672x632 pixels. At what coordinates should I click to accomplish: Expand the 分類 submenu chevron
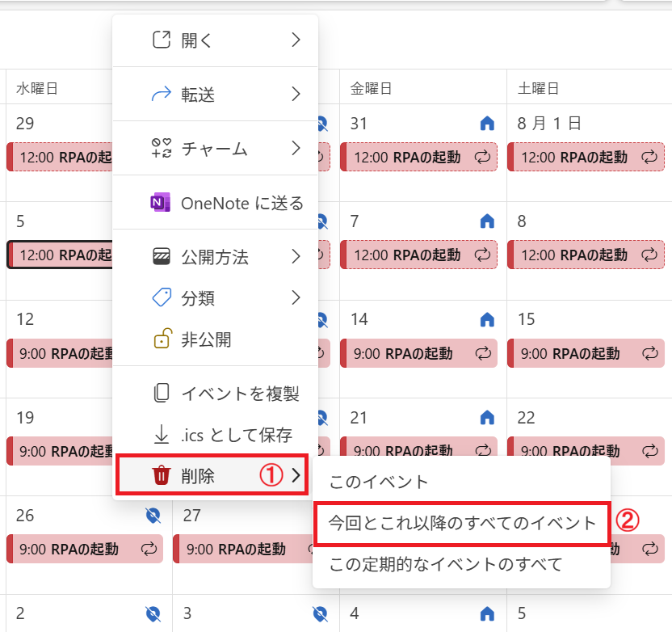coord(296,297)
